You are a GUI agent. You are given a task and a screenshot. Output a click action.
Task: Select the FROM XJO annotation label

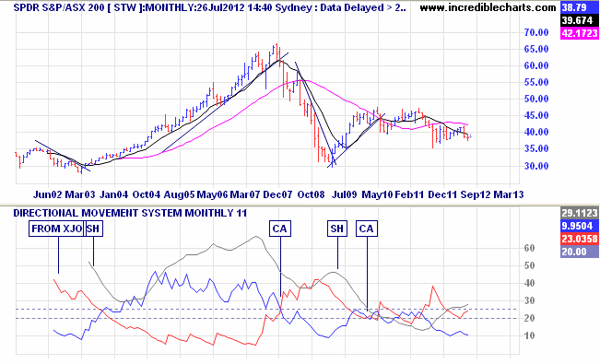pos(56,229)
